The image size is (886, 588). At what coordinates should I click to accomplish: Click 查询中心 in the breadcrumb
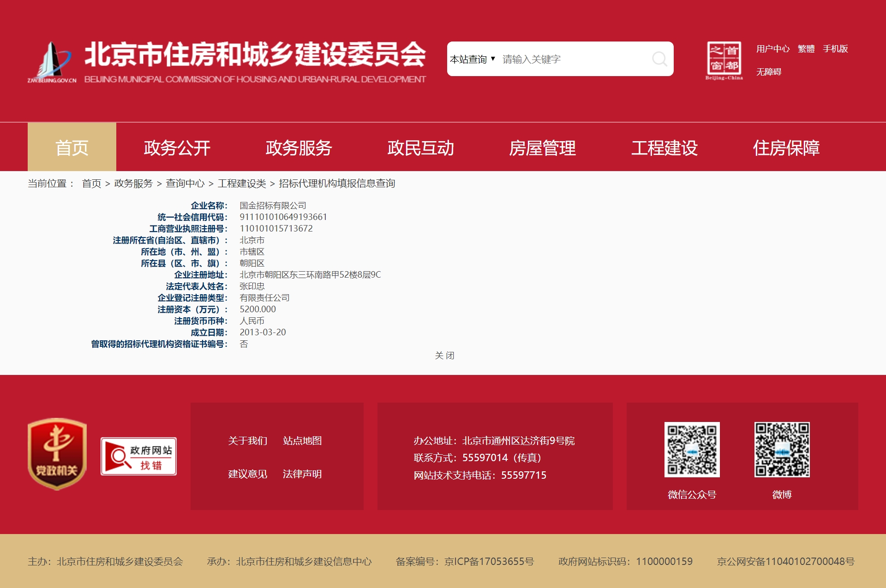click(x=185, y=184)
